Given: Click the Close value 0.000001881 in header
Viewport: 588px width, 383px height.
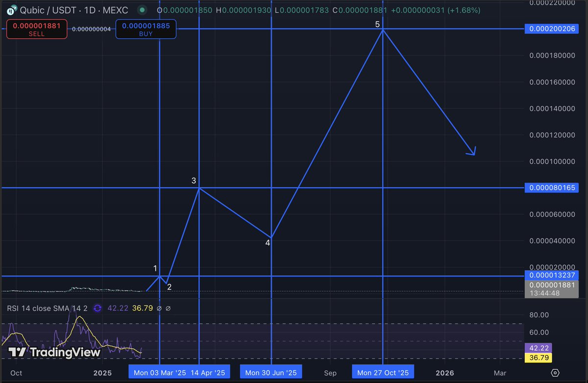Looking at the screenshot, I should tap(364, 10).
